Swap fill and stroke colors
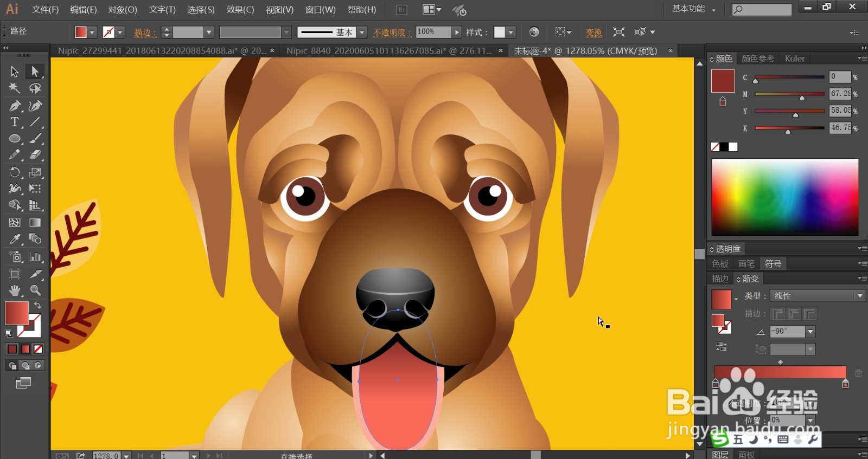The width and height of the screenshot is (868, 459). coord(37,305)
